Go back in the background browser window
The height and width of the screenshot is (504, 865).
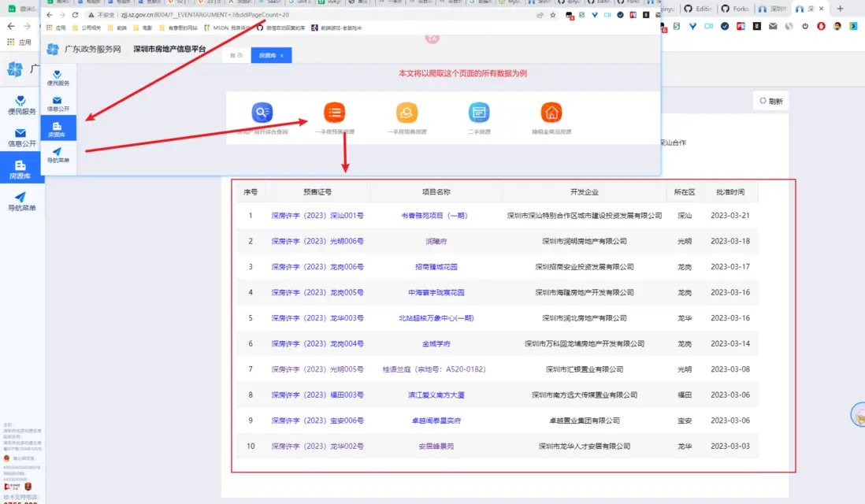point(11,26)
